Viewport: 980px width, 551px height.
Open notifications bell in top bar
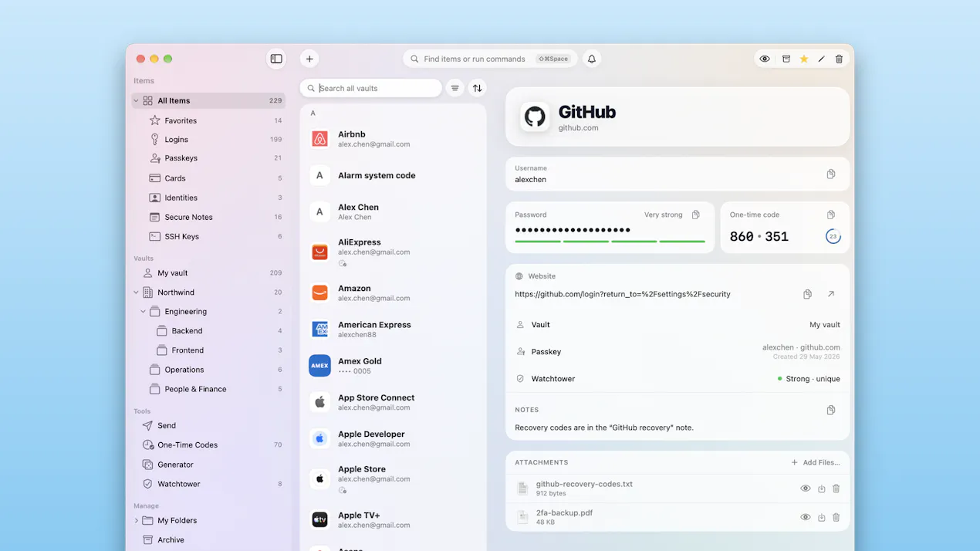(592, 59)
